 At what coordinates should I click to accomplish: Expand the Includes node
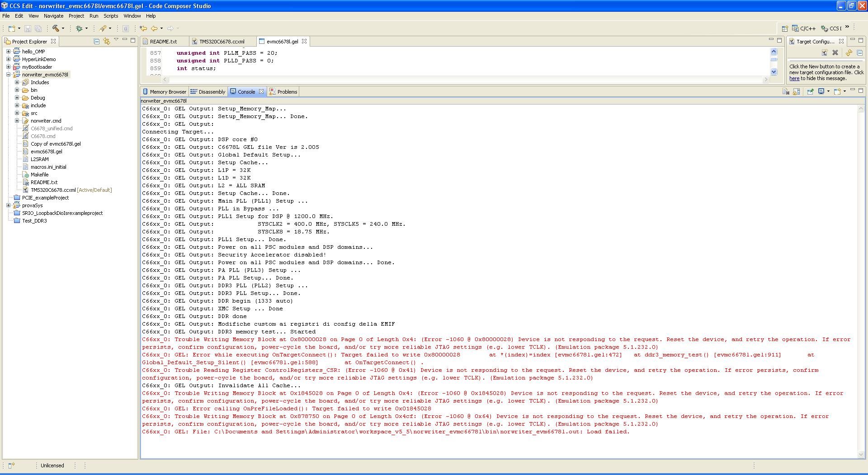(17, 82)
